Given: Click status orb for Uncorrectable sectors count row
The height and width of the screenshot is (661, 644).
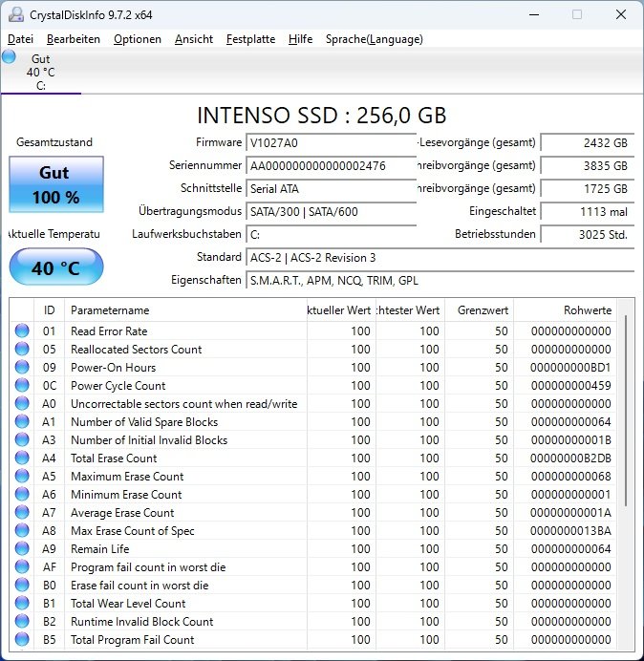Looking at the screenshot, I should [22, 403].
